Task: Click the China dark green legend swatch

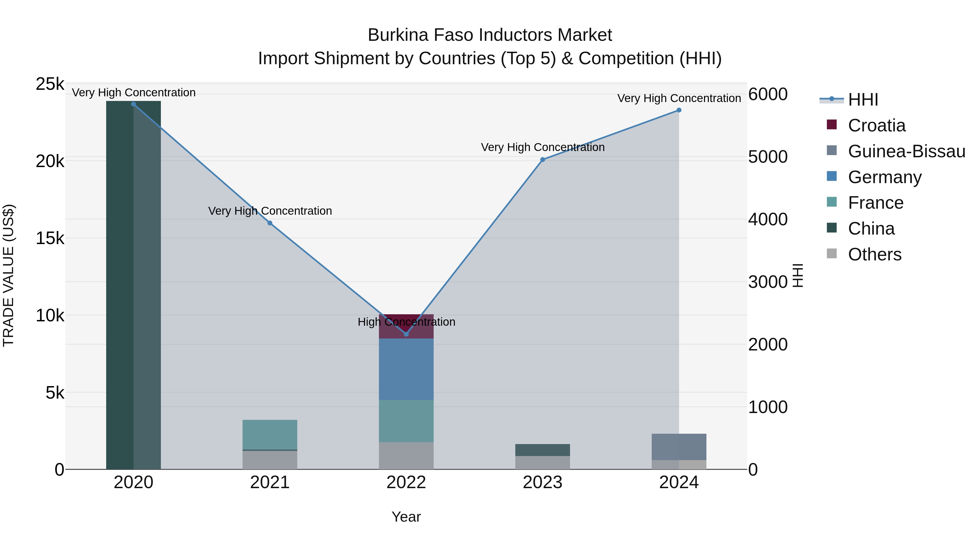Action: (x=832, y=227)
